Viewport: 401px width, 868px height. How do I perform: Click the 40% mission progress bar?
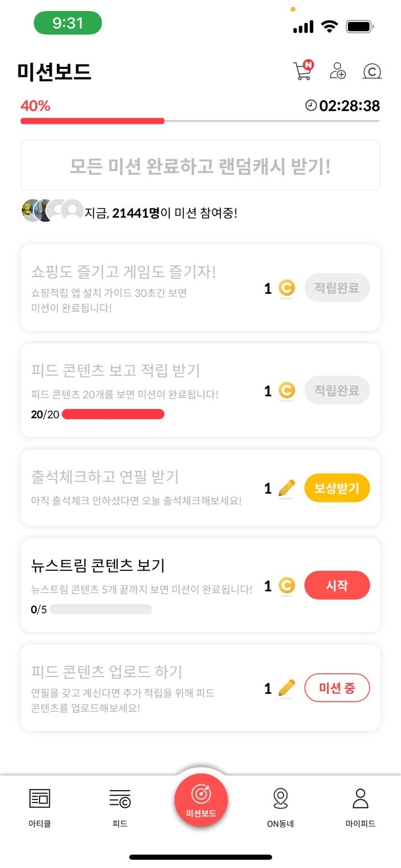tap(200, 121)
